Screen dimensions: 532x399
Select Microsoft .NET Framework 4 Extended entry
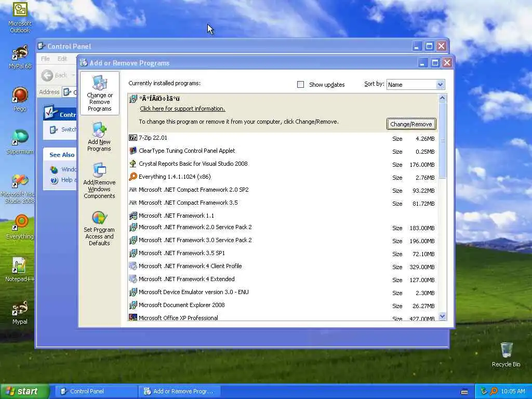coord(283,279)
